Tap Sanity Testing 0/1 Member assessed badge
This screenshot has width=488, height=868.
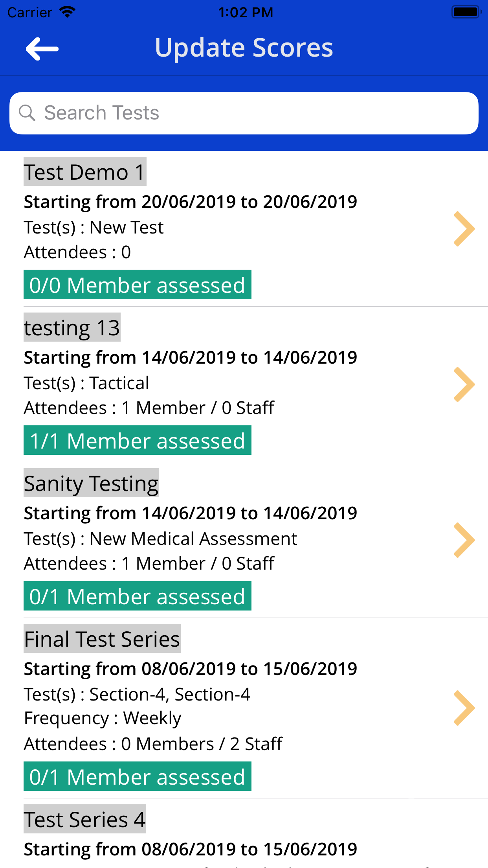pyautogui.click(x=138, y=596)
